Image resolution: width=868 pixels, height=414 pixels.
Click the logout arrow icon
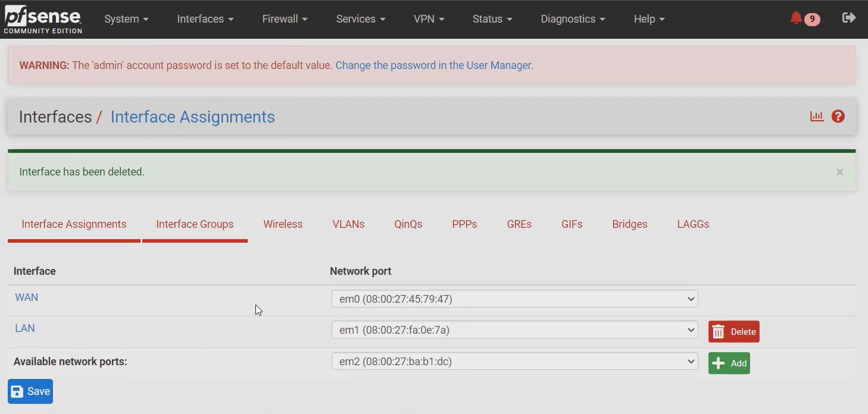pos(849,18)
